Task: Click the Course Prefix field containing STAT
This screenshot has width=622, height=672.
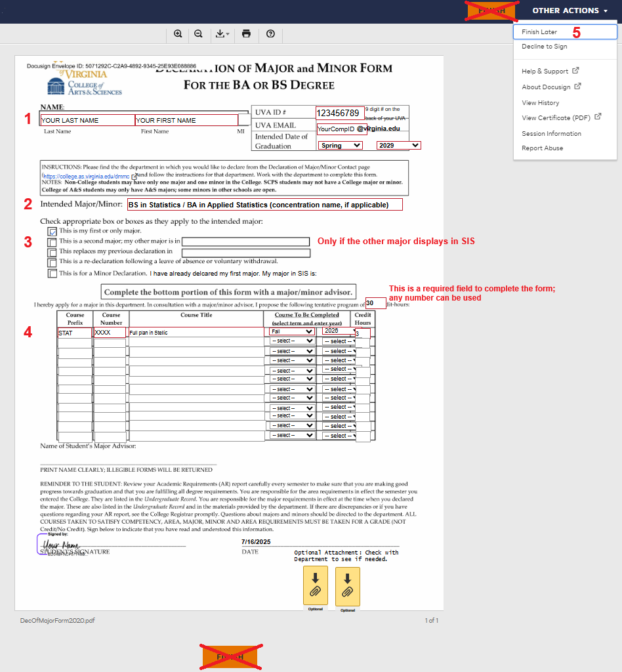Action: pos(75,333)
